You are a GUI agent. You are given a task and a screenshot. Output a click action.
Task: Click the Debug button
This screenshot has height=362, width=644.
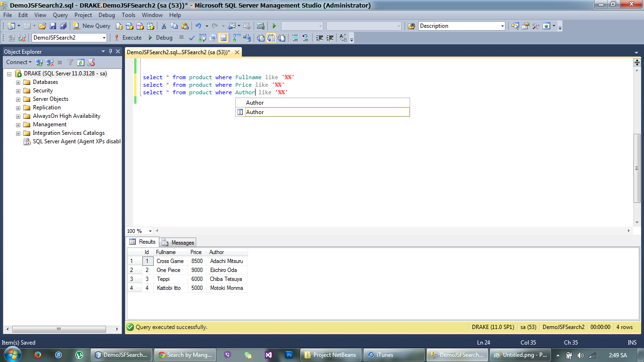pyautogui.click(x=160, y=38)
